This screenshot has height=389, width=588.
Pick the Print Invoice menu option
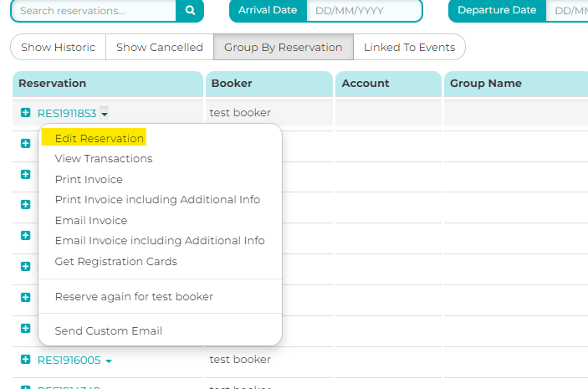pyautogui.click(x=89, y=179)
